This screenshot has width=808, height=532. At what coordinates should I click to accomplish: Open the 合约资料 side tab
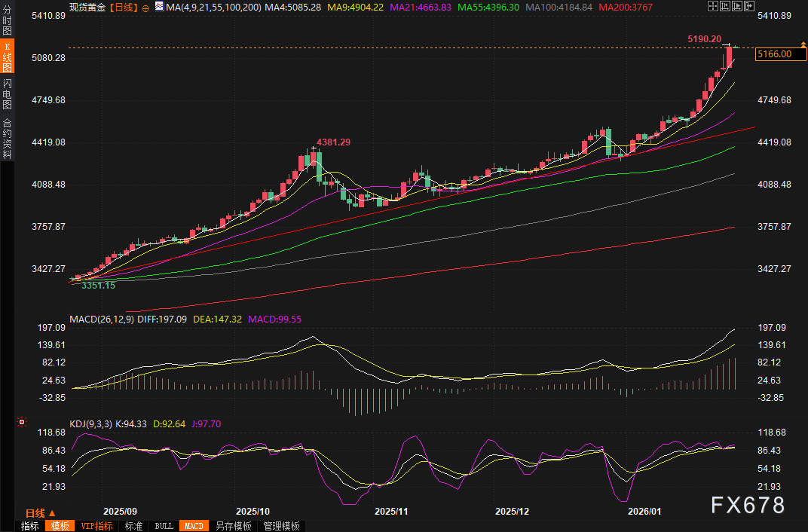[7, 138]
